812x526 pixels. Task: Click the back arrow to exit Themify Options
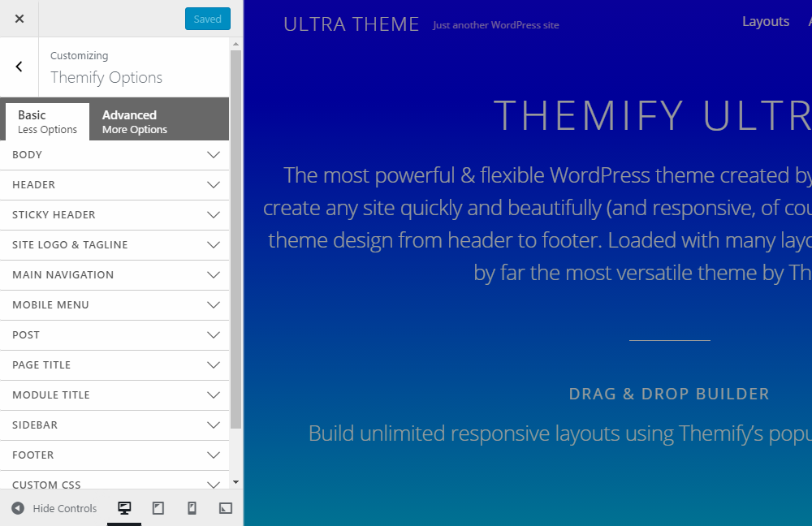pyautogui.click(x=18, y=66)
